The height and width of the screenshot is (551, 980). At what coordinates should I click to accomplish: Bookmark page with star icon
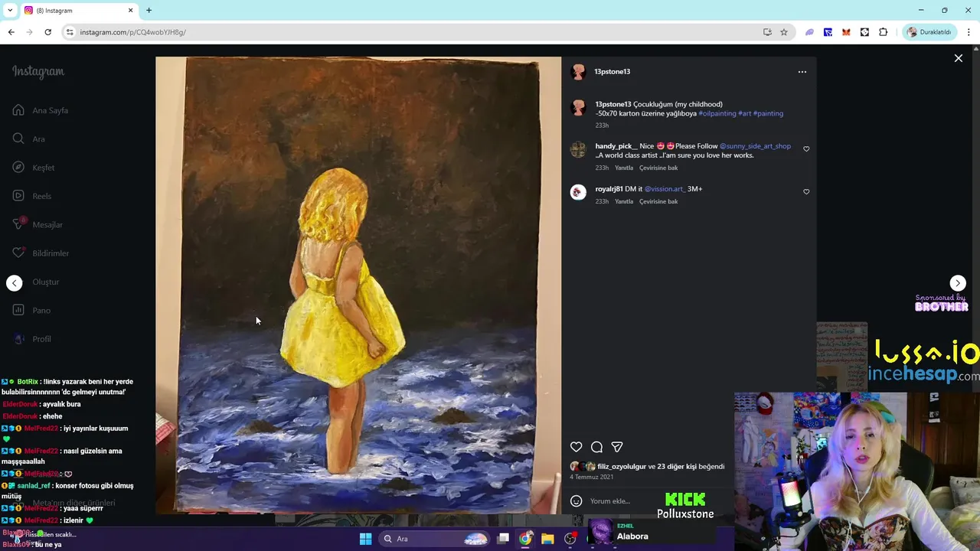pyautogui.click(x=784, y=32)
